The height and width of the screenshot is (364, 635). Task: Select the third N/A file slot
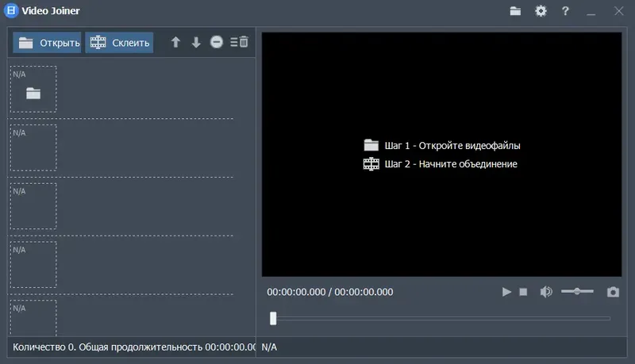click(33, 206)
